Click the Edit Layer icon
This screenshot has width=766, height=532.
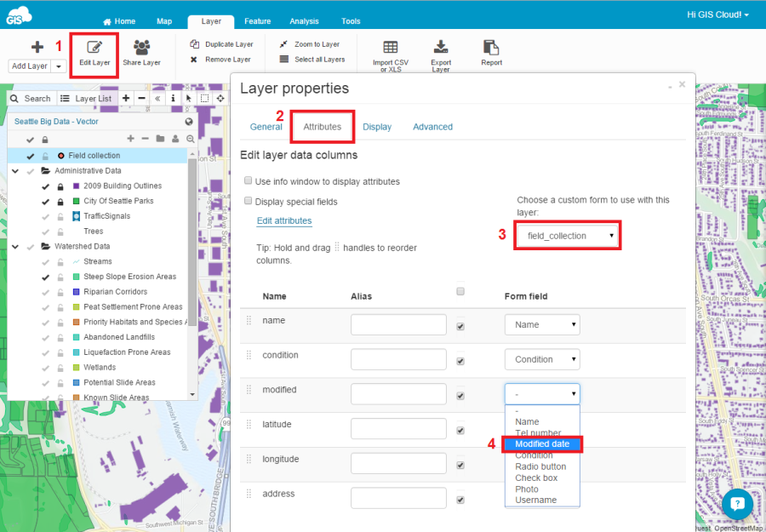(94, 48)
